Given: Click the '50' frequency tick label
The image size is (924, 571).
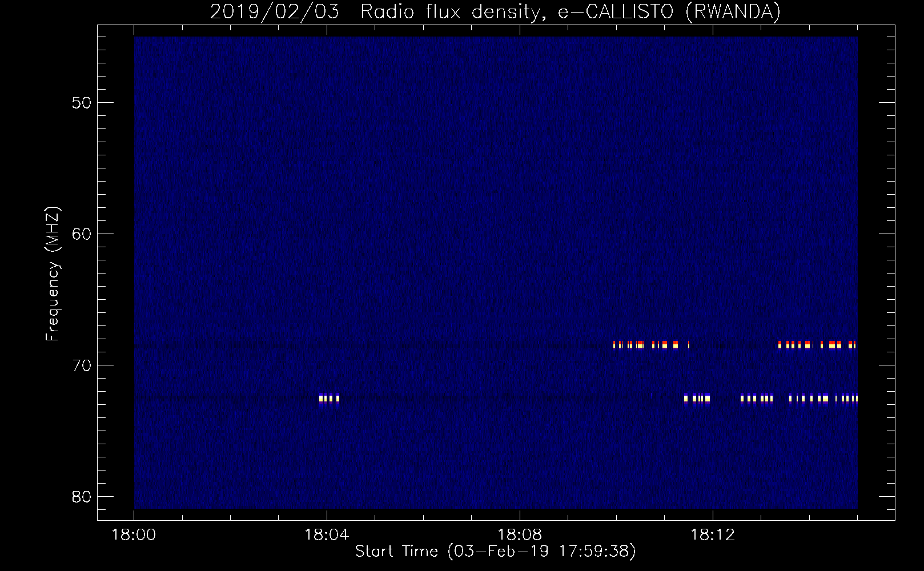Looking at the screenshot, I should tap(82, 103).
